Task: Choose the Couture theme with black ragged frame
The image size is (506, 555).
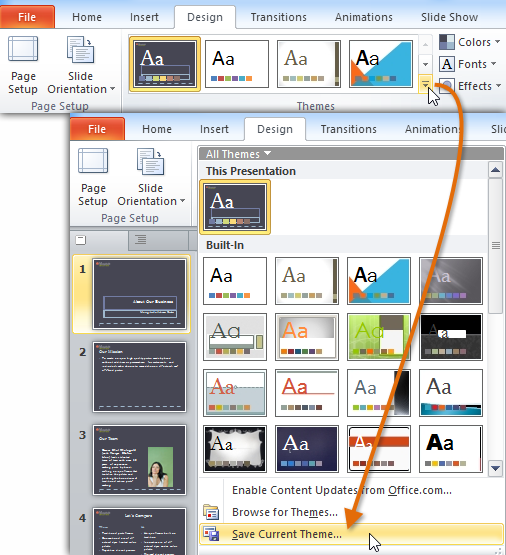Action: (x=235, y=449)
